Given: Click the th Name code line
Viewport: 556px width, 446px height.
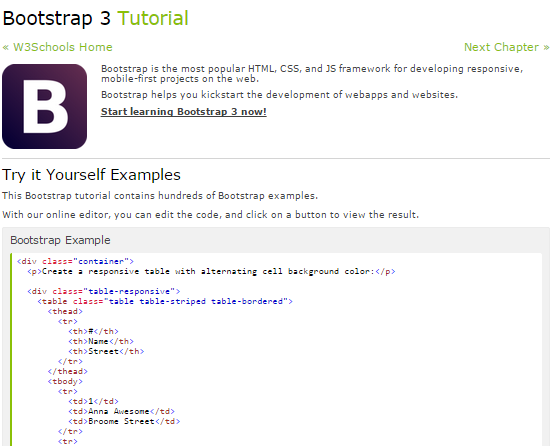Looking at the screenshot, I should tap(101, 341).
